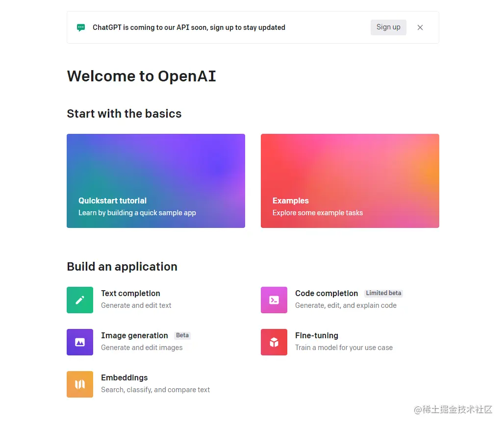Click 'Train a model for your use case' text
504x426 pixels.
pos(344,347)
